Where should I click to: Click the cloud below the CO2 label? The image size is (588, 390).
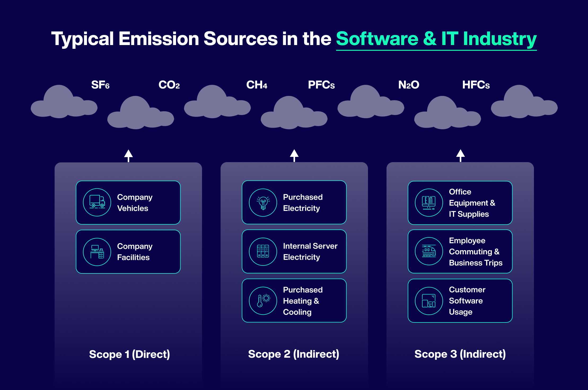(141, 113)
